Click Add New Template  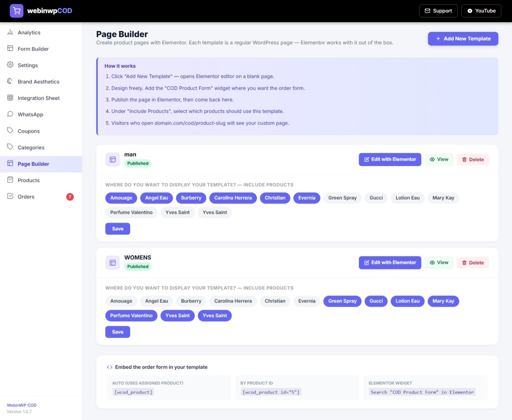(x=463, y=39)
